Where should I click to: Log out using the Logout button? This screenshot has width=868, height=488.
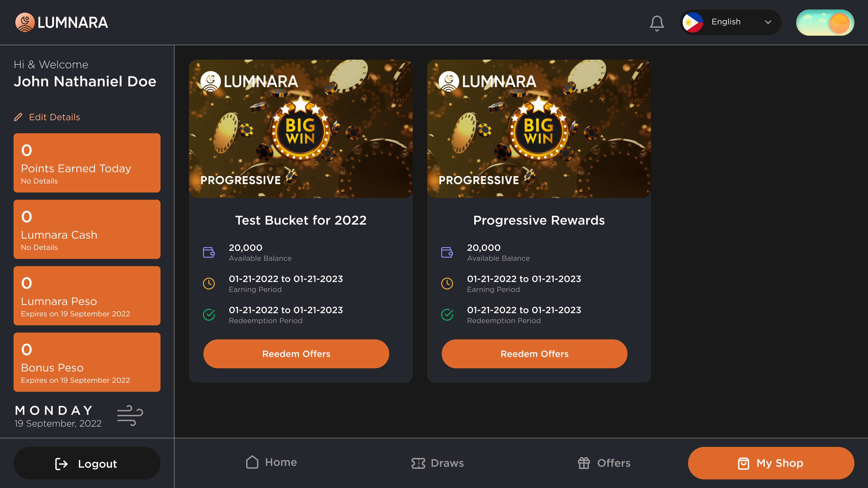pyautogui.click(x=87, y=463)
